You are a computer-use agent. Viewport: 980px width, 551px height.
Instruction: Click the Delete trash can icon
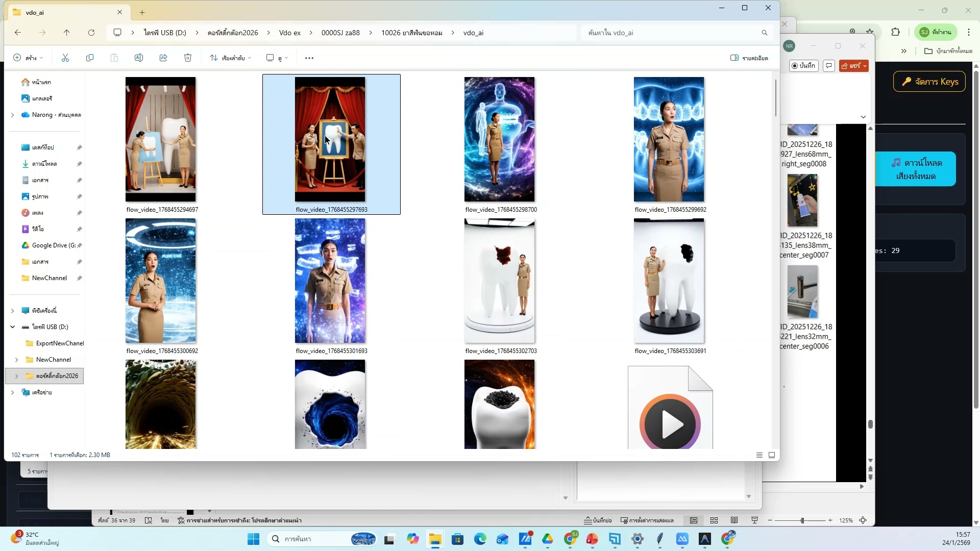188,58
